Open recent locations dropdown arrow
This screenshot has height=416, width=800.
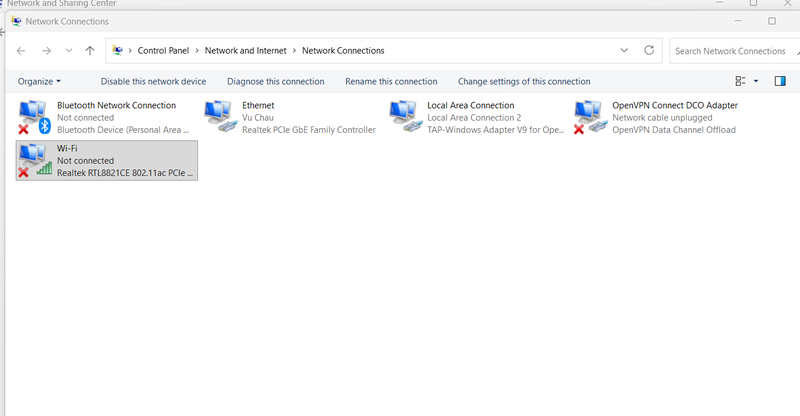click(x=69, y=51)
